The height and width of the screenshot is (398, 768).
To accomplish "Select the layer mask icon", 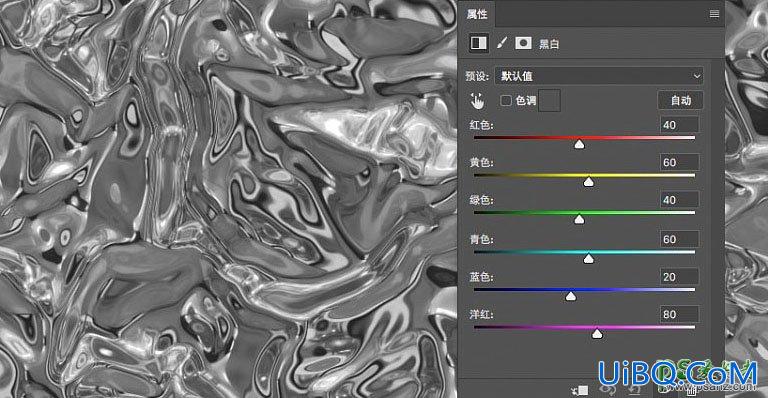I will pyautogui.click(x=523, y=43).
